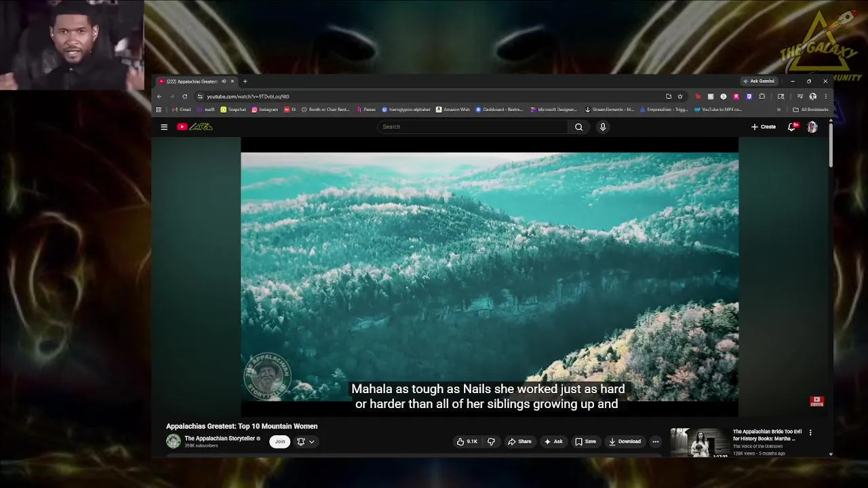Open Chrome install/cast icon in address bar

[x=669, y=96]
